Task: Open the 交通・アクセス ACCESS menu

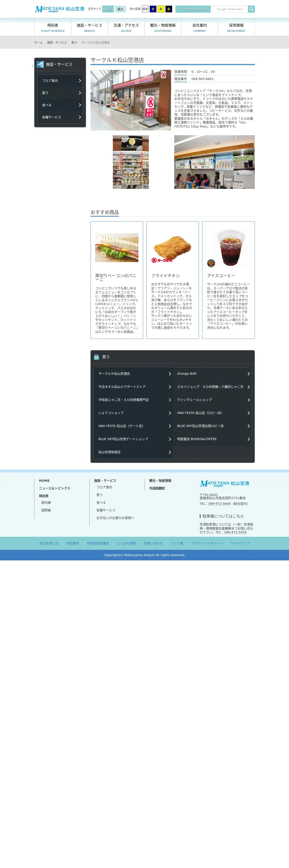Action: point(126,28)
